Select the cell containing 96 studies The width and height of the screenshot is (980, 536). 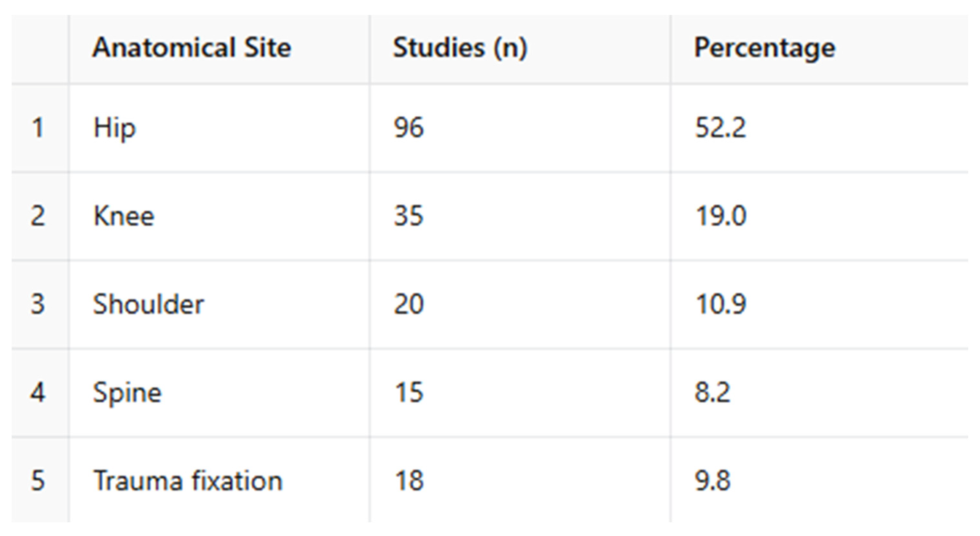click(x=408, y=128)
